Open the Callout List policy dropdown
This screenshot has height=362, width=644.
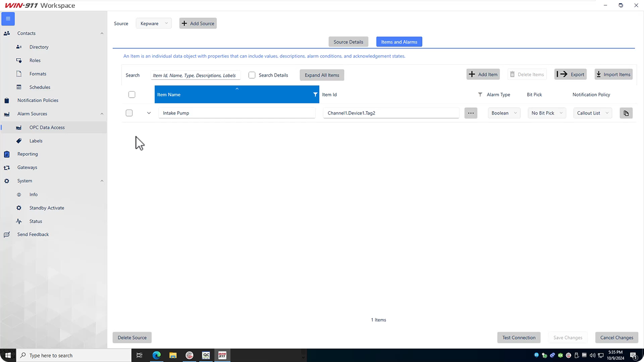tap(593, 113)
